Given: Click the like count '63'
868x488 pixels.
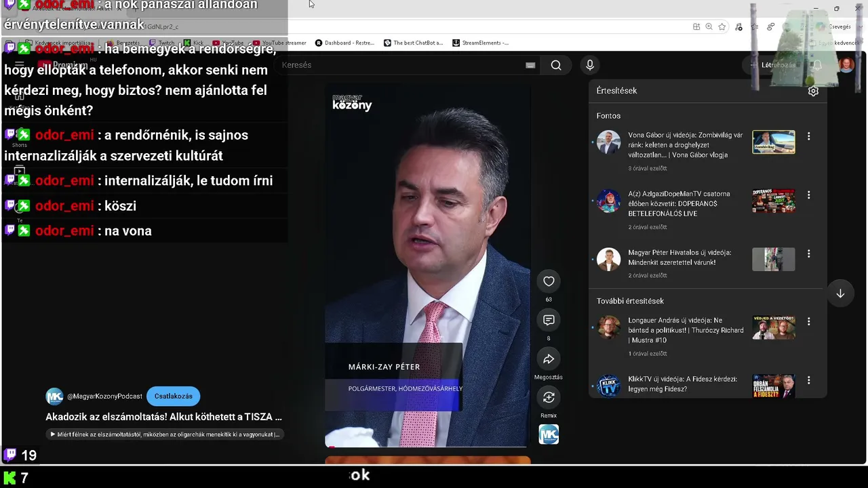Looking at the screenshot, I should click(549, 299).
